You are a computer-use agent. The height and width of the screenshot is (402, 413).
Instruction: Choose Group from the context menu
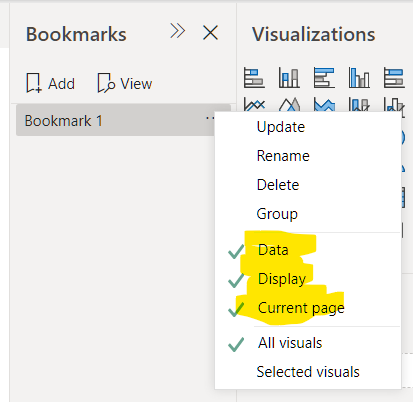tap(277, 214)
